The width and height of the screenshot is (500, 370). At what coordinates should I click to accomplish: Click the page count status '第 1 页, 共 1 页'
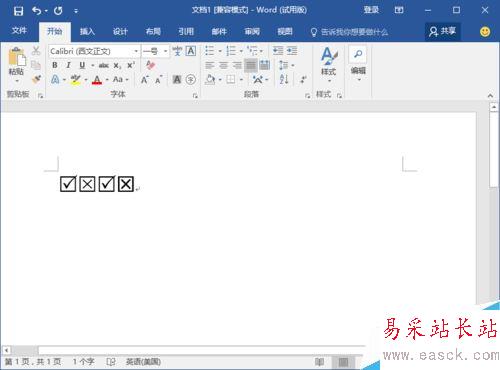coord(33,362)
